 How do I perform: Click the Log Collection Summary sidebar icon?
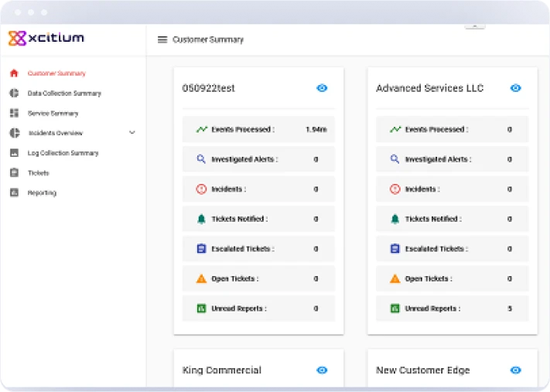tap(14, 153)
